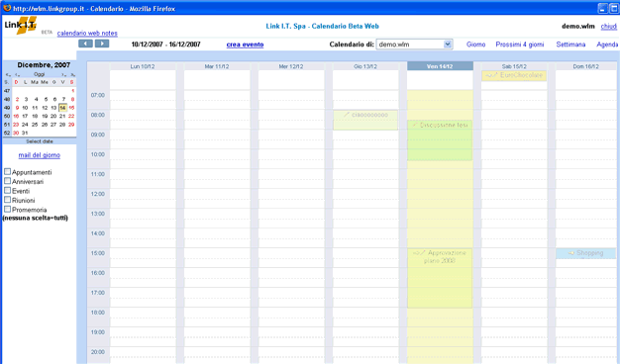This screenshot has width=620, height=364.
Task: Select the Ven 14/12 column header
Action: [440, 66]
